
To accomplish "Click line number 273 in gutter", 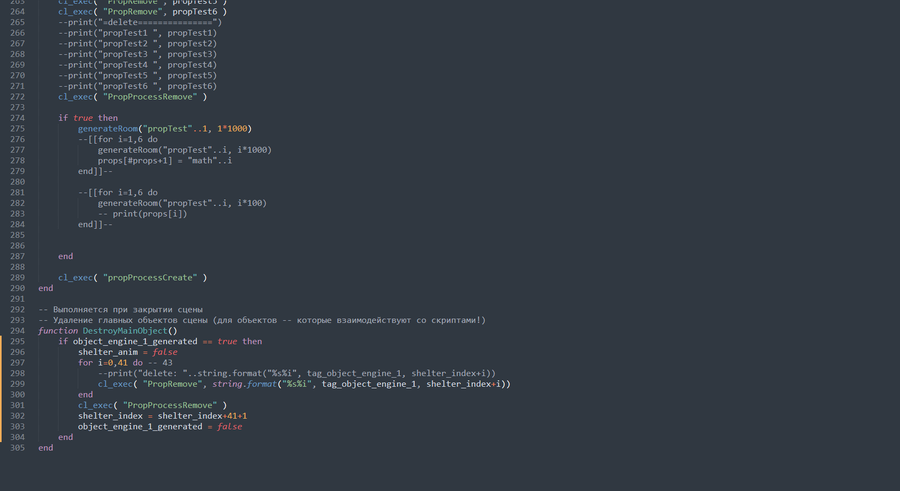I will (17, 107).
